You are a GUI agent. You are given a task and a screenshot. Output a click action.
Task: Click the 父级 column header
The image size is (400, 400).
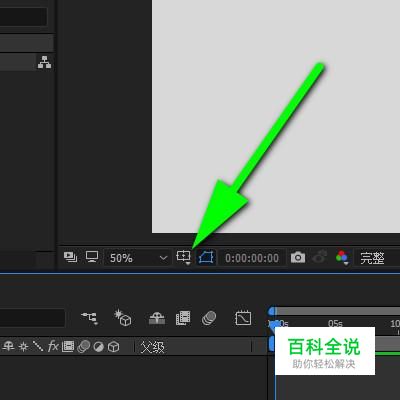pyautogui.click(x=152, y=347)
